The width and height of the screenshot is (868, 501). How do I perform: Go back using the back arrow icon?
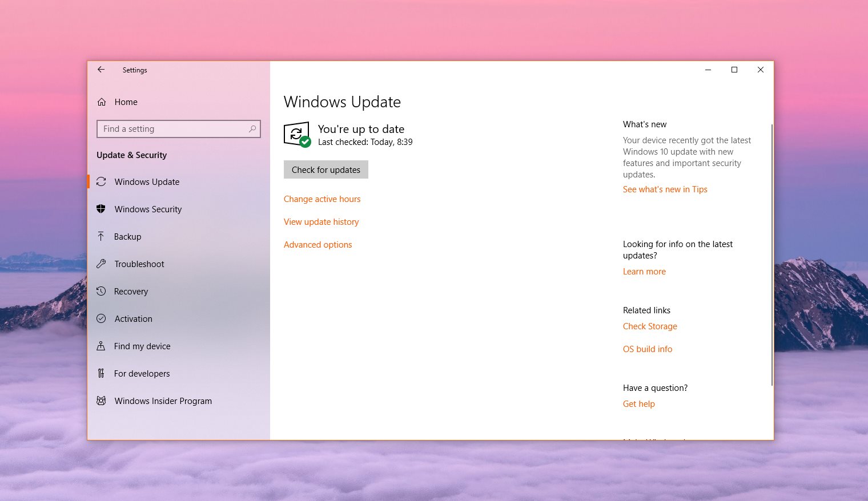[101, 70]
